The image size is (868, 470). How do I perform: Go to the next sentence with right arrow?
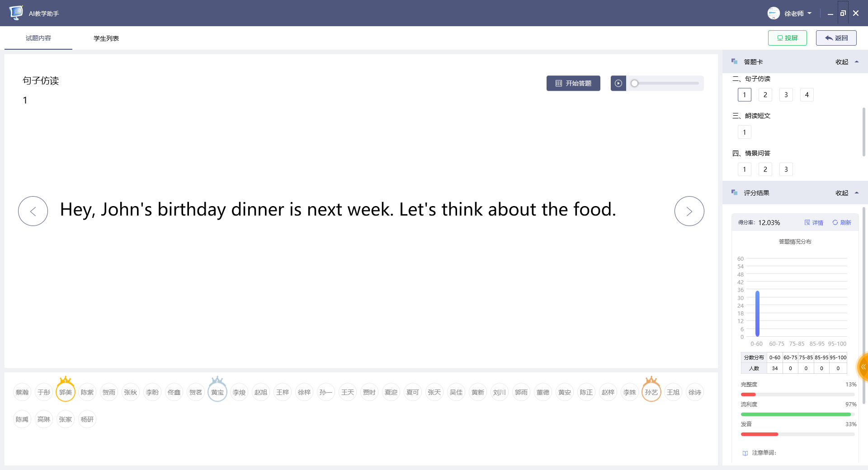[689, 211]
